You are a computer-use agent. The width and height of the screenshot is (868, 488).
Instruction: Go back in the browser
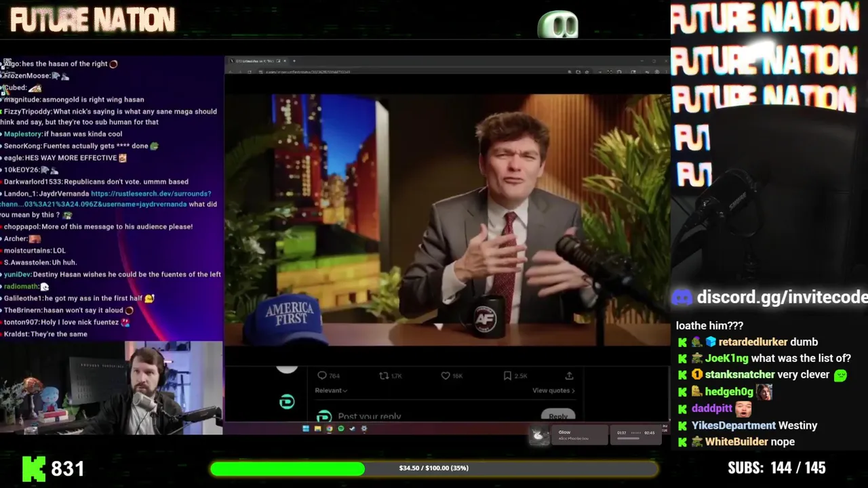point(231,71)
